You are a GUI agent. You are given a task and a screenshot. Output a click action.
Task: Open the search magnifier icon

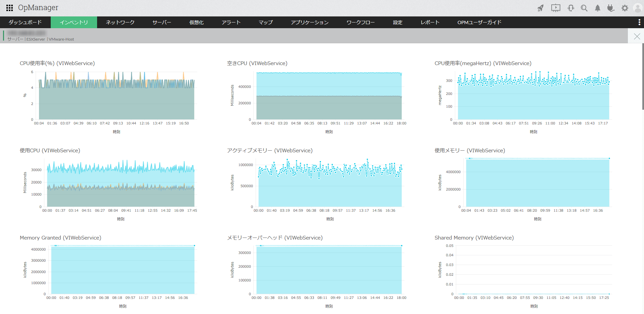(x=584, y=8)
